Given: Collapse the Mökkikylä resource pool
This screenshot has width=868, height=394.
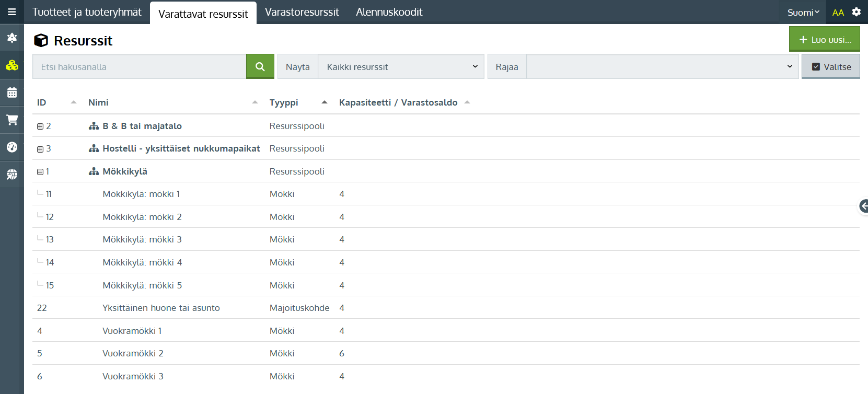Looking at the screenshot, I should [40, 172].
